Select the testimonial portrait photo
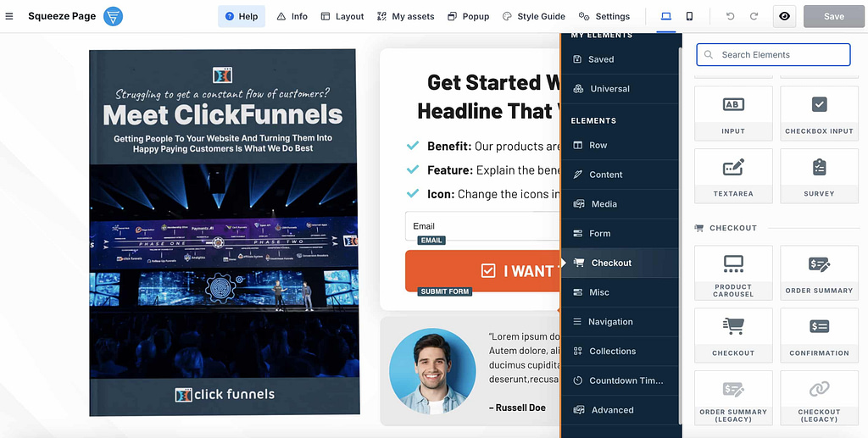 pos(432,372)
